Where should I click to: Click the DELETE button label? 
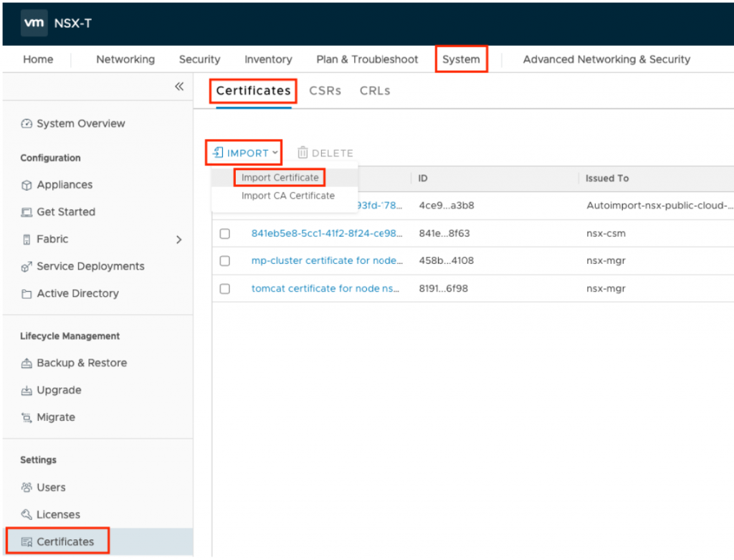pos(333,153)
